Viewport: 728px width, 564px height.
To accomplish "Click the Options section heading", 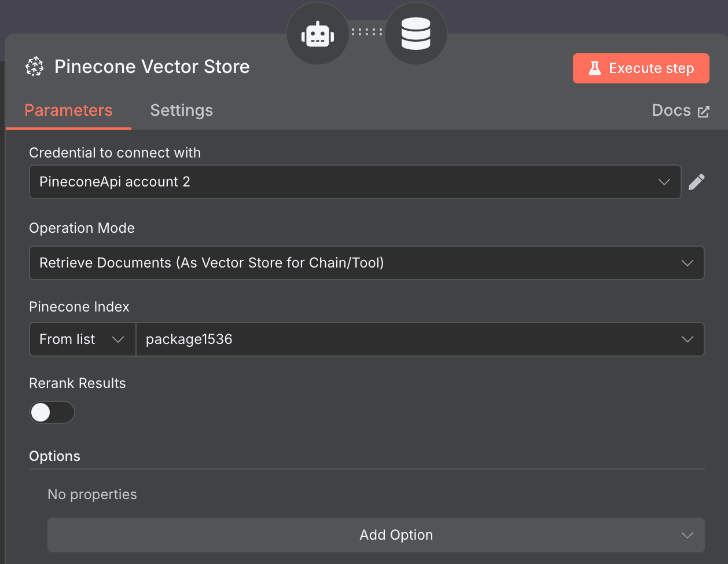I will (55, 456).
